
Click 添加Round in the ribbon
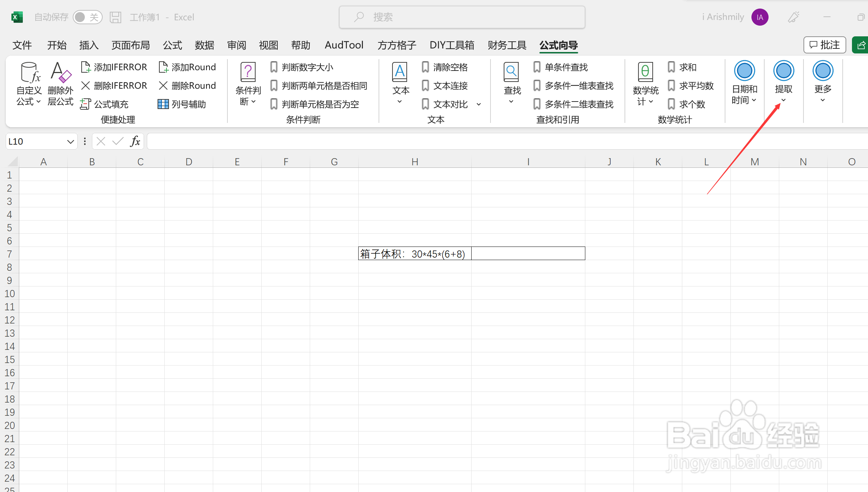(x=188, y=67)
